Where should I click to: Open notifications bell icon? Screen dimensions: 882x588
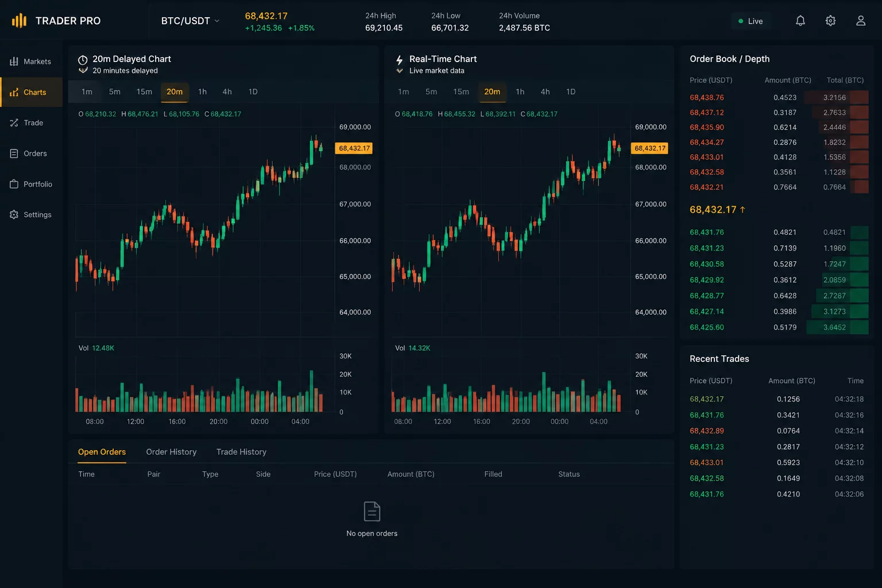800,21
